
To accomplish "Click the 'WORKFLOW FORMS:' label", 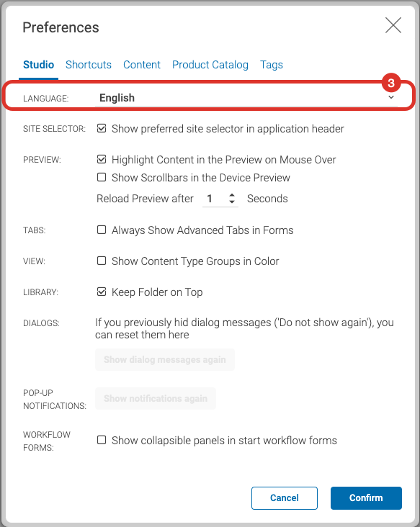I will click(47, 441).
